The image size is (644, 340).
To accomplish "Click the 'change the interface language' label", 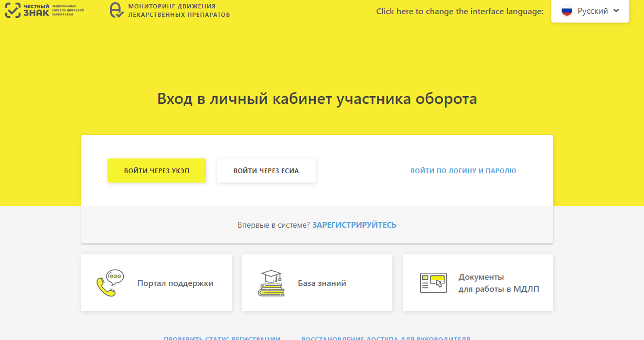I will pos(459,12).
